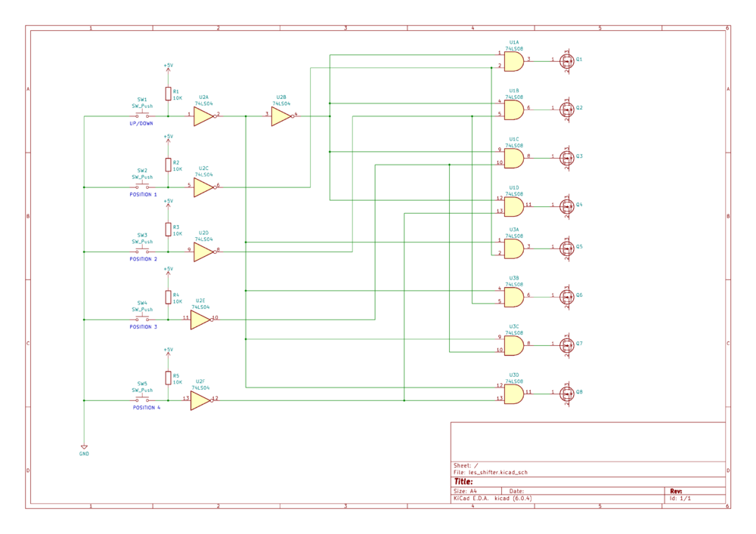Click the U1A AND gate
The height and width of the screenshot is (534, 756).
(514, 62)
